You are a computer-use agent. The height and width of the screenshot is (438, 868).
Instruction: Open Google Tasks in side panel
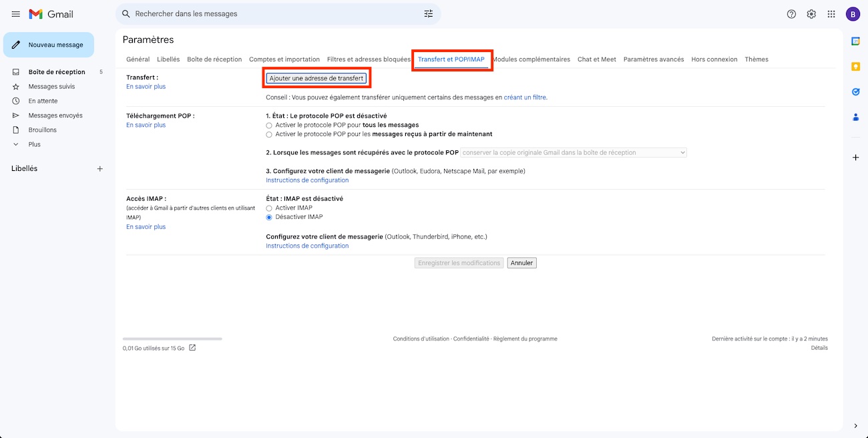tap(855, 92)
